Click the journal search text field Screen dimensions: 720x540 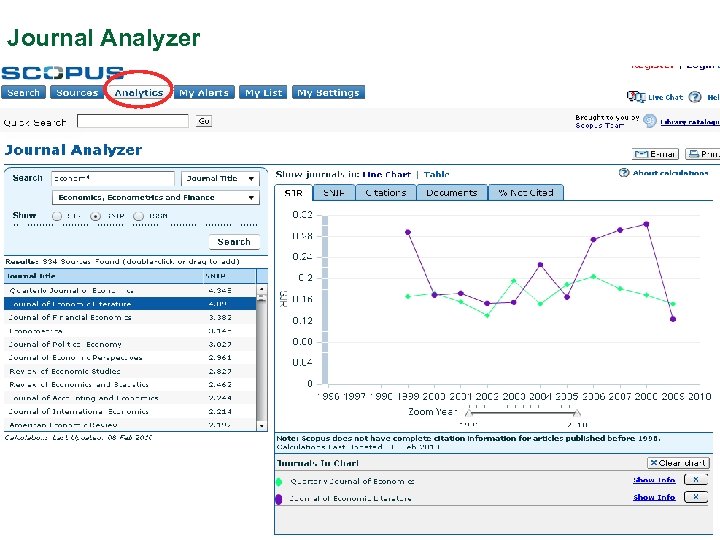click(x=113, y=178)
